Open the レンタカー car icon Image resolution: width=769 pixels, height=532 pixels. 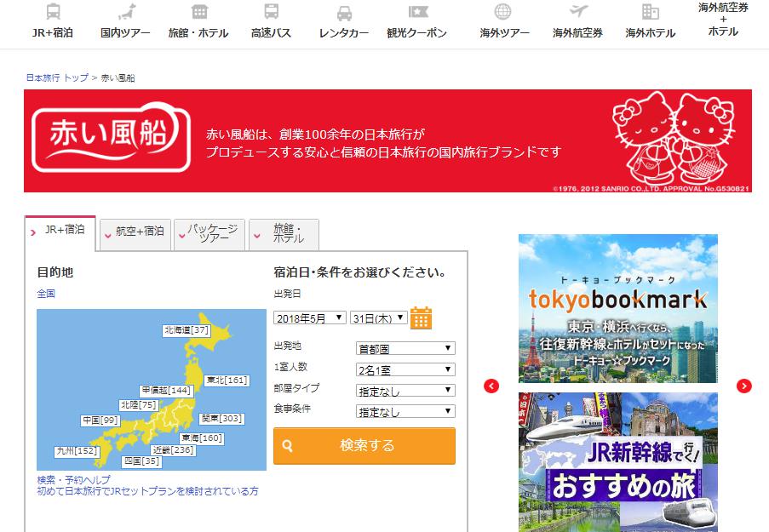pos(344,13)
